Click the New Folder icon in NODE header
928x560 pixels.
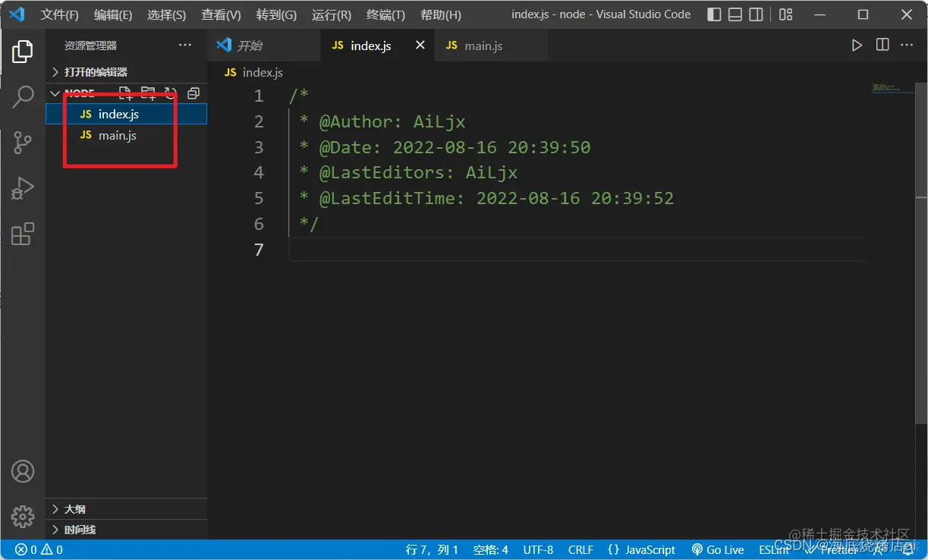click(149, 93)
